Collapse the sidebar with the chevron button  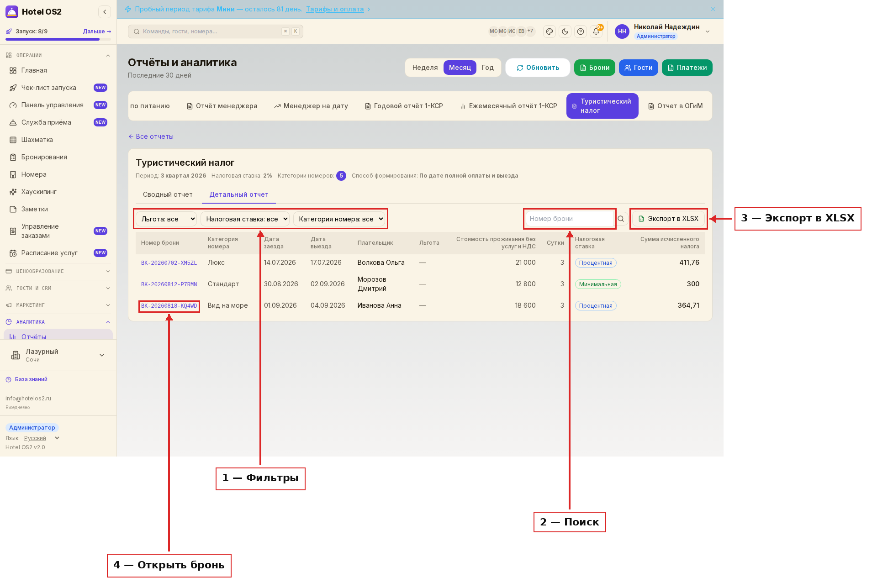pyautogui.click(x=105, y=12)
